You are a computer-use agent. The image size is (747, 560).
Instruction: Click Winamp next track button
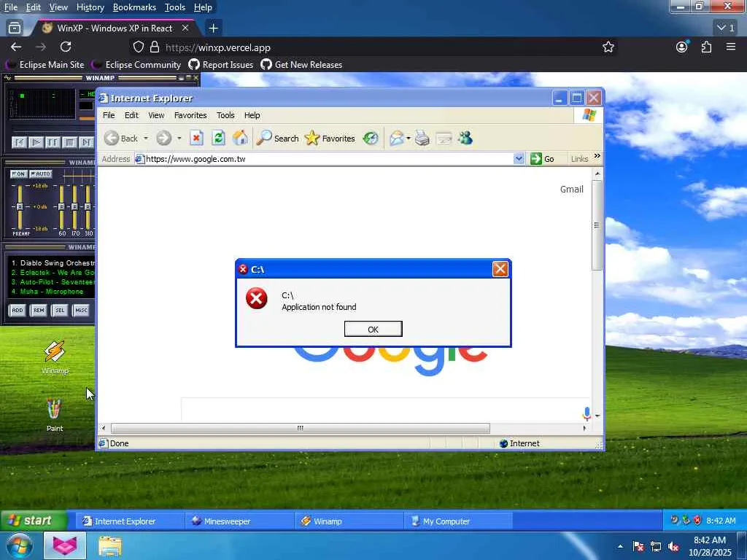pyautogui.click(x=86, y=142)
